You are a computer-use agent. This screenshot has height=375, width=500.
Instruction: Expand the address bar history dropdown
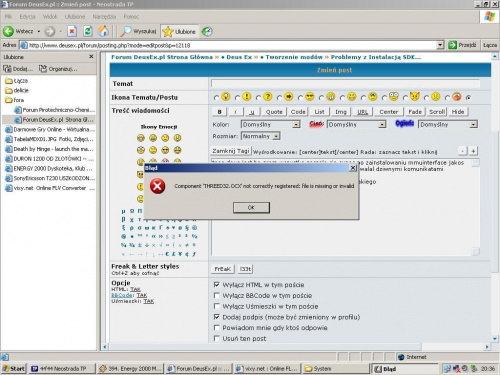(x=440, y=45)
